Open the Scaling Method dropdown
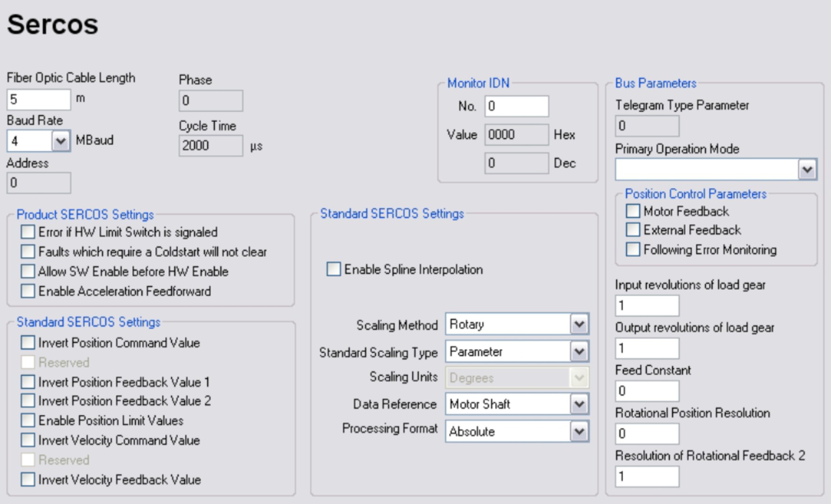Image resolution: width=831 pixels, height=504 pixels. [x=579, y=324]
